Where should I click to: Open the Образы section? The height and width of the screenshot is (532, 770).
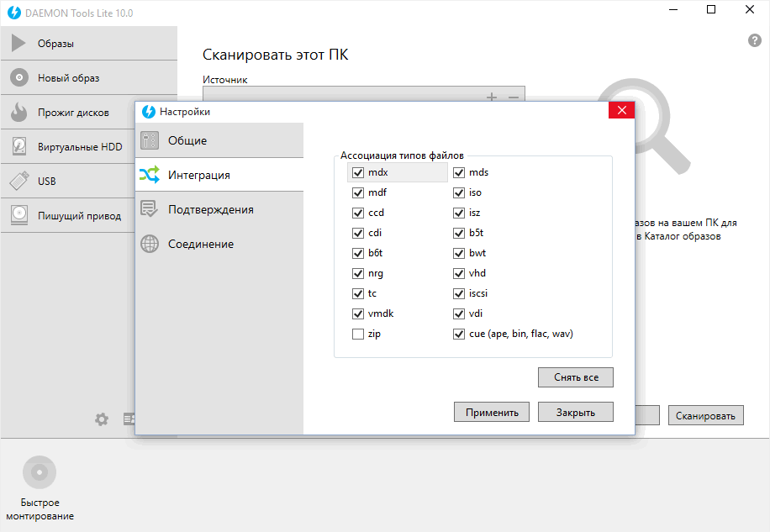pyautogui.click(x=89, y=43)
